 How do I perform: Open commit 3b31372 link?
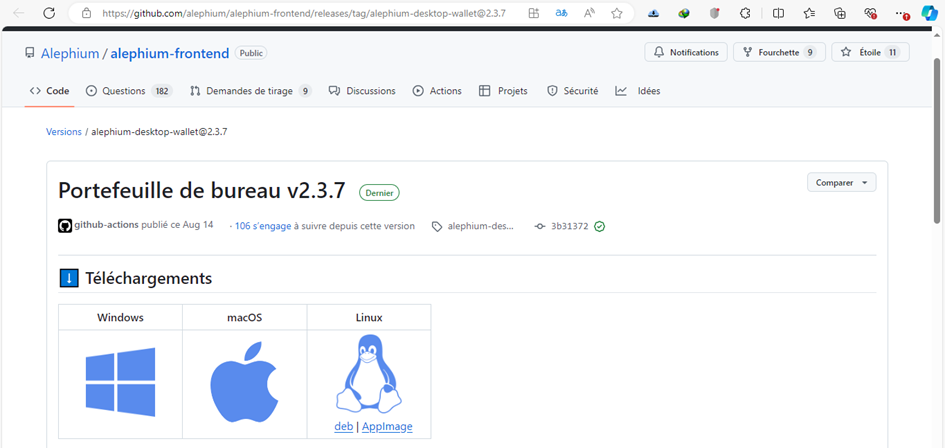(x=570, y=227)
